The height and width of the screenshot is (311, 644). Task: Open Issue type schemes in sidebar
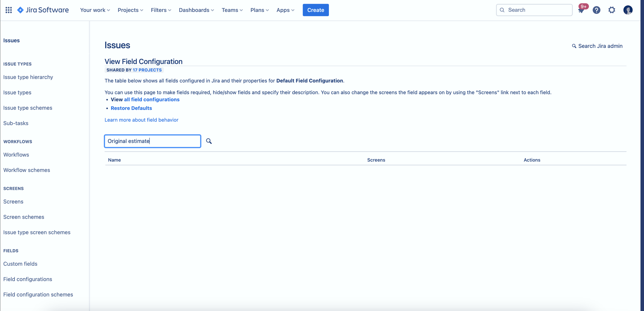[28, 108]
